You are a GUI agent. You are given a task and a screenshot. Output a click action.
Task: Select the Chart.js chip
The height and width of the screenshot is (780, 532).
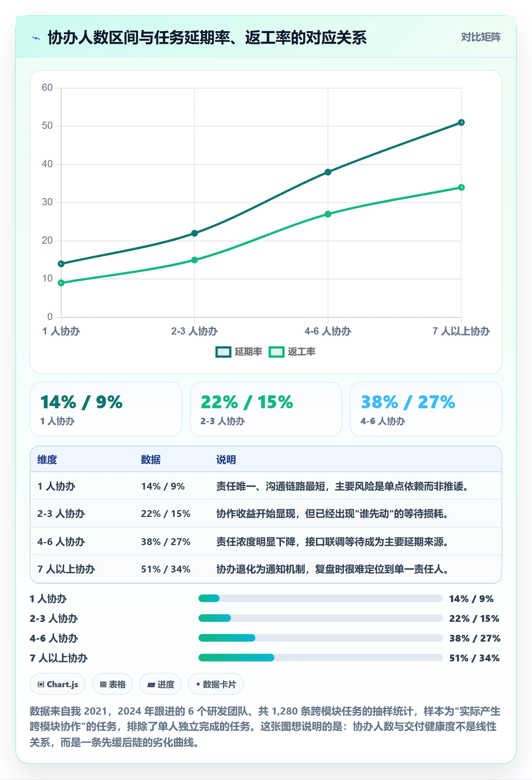click(58, 684)
